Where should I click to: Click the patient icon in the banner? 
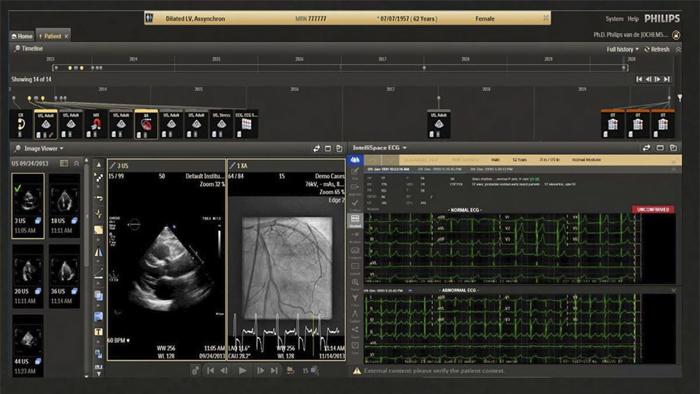150,18
